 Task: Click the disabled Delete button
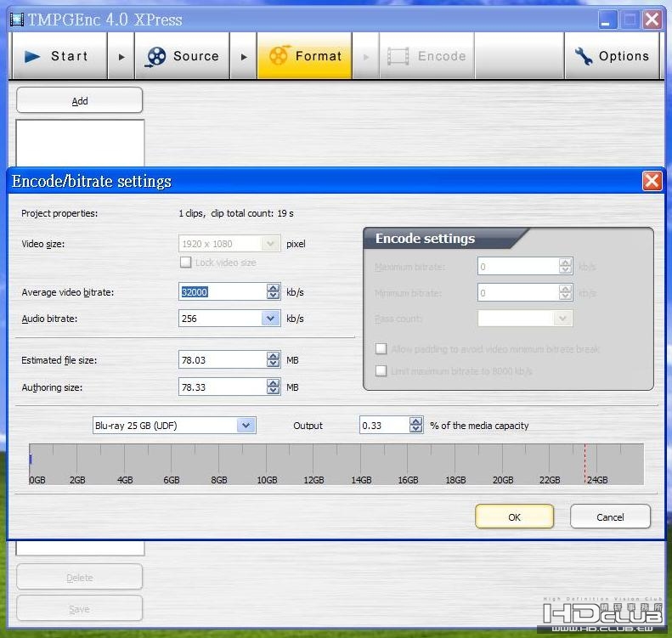pos(79,577)
